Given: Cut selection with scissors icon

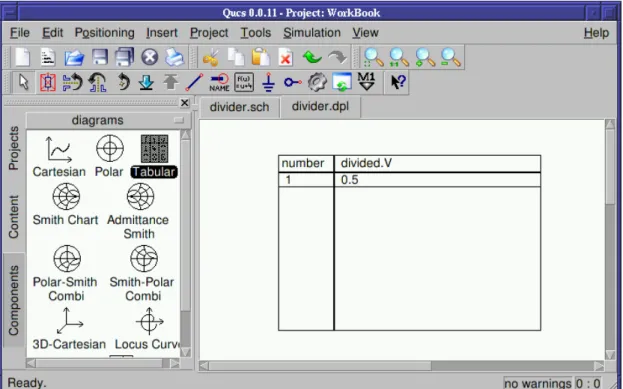Looking at the screenshot, I should coord(211,58).
